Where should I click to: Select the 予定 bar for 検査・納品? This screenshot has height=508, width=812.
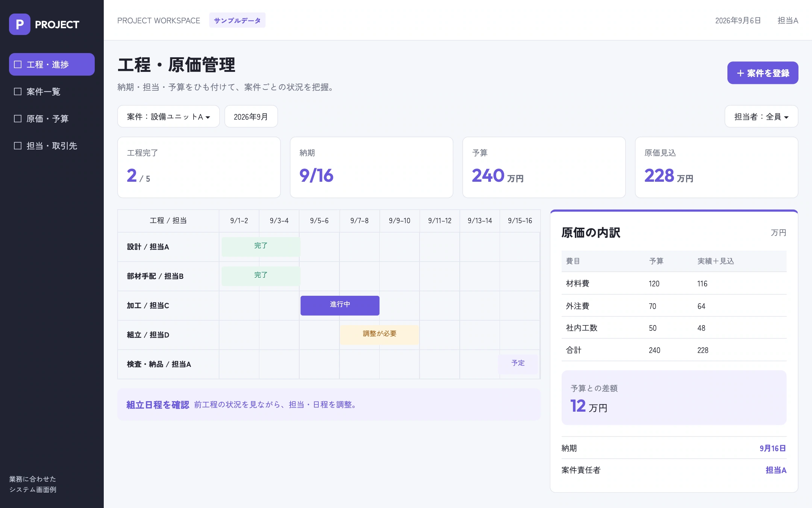518,364
